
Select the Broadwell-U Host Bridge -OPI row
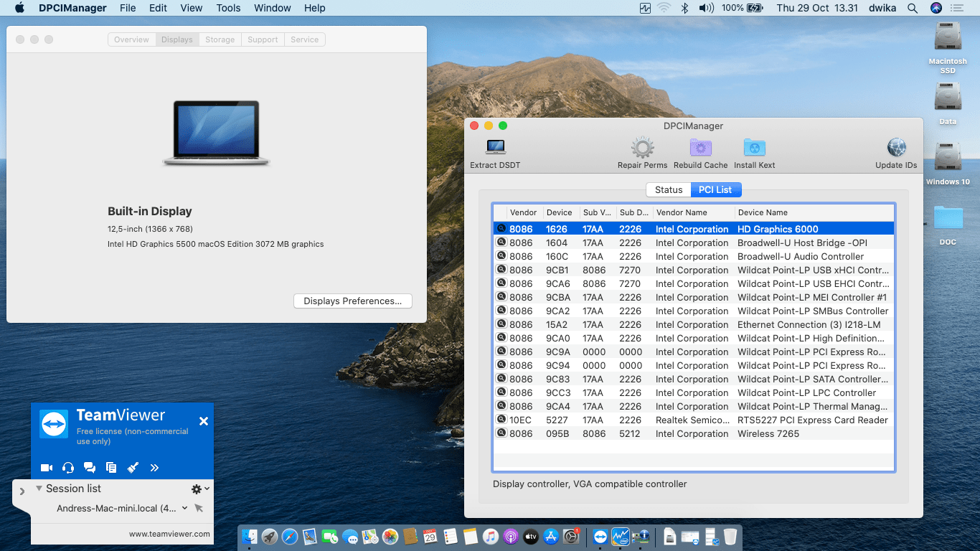coord(694,242)
